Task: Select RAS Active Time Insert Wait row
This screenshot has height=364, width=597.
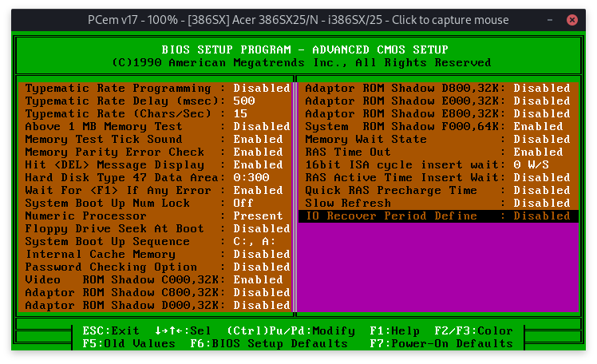Action: coord(438,178)
